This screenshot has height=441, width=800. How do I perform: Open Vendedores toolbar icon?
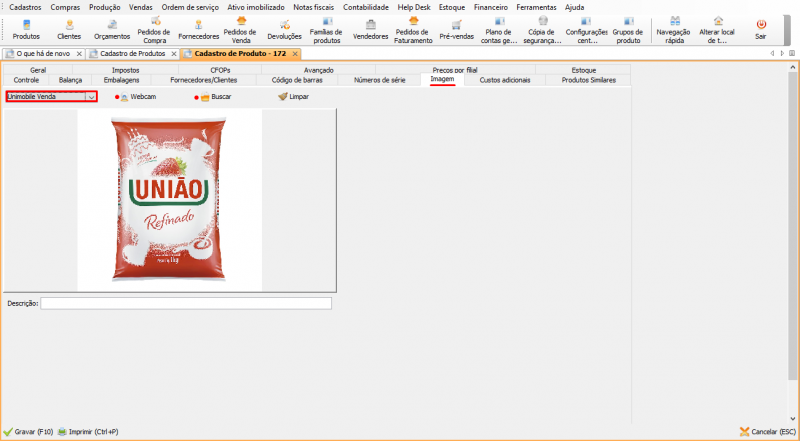click(370, 30)
